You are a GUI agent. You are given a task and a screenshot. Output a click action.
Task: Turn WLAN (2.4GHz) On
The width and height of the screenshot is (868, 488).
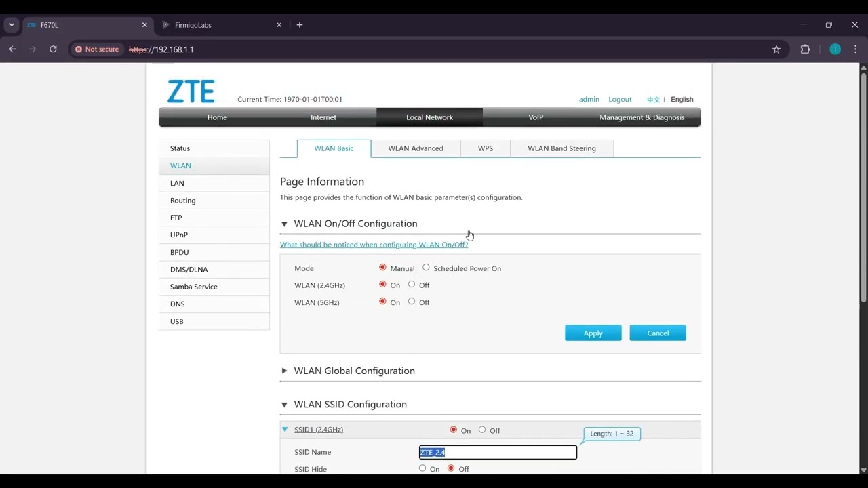click(382, 285)
